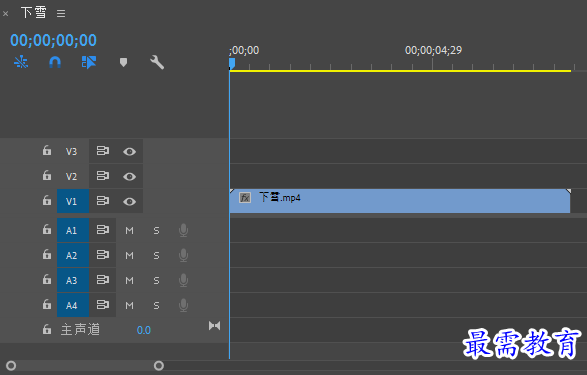
Task: Click A4 voice-over record microphone
Action: tap(183, 305)
